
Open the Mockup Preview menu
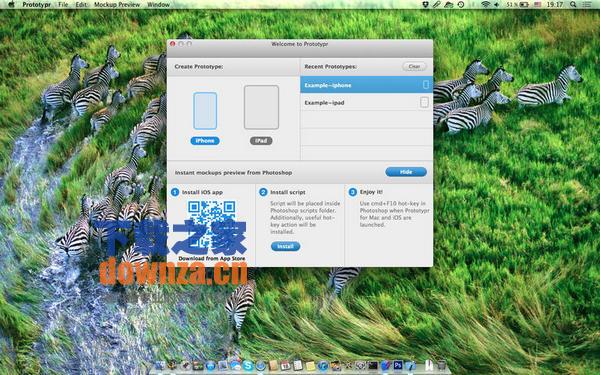[x=117, y=5]
